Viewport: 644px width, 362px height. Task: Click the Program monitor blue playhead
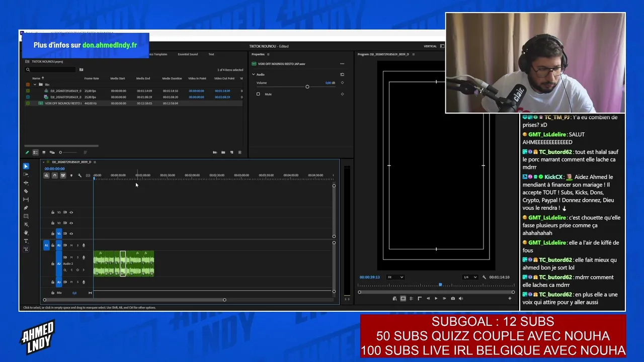[x=440, y=285]
